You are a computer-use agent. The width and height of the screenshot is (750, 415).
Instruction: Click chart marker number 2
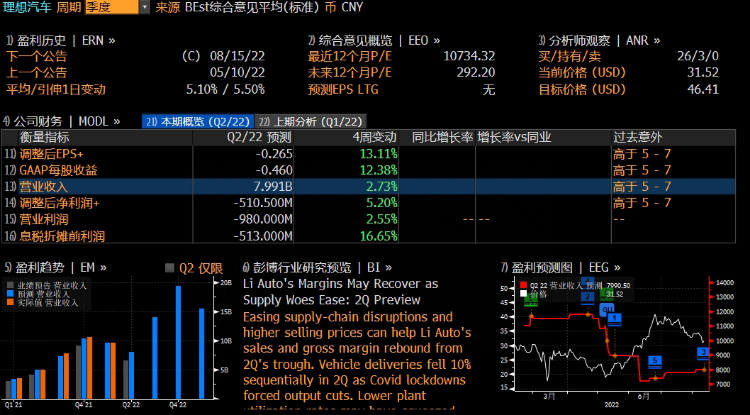tap(587, 297)
